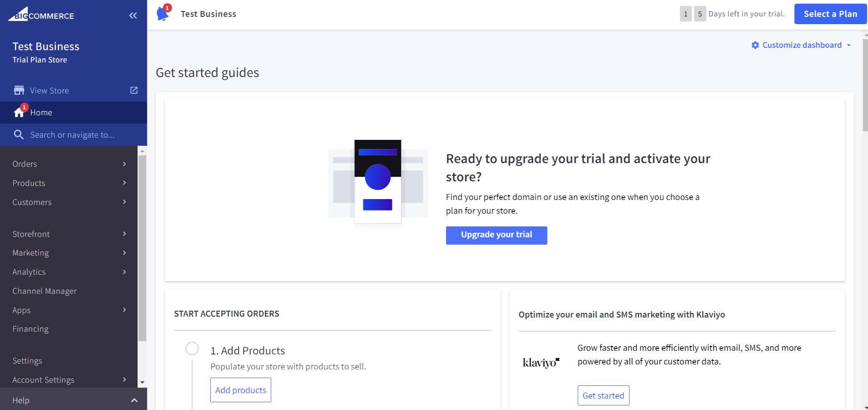Click the Klaviyo logo in the marketing card
The image size is (868, 410).
tap(542, 362)
